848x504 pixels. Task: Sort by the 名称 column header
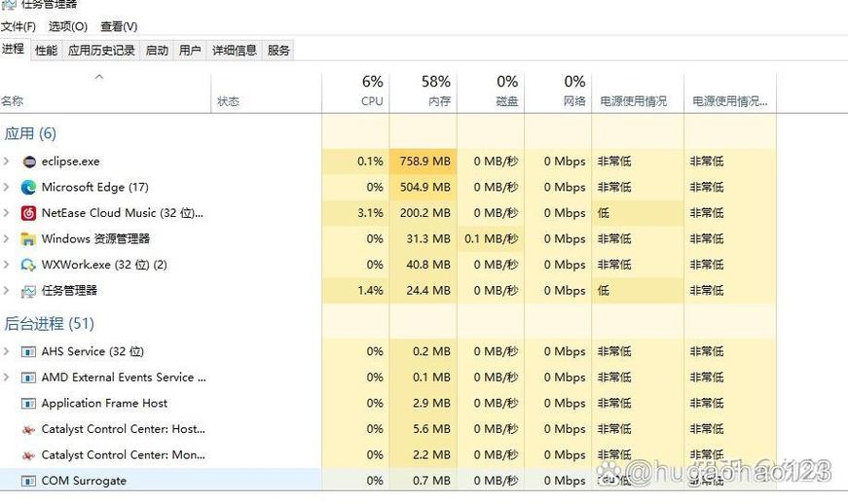pyautogui.click(x=105, y=92)
